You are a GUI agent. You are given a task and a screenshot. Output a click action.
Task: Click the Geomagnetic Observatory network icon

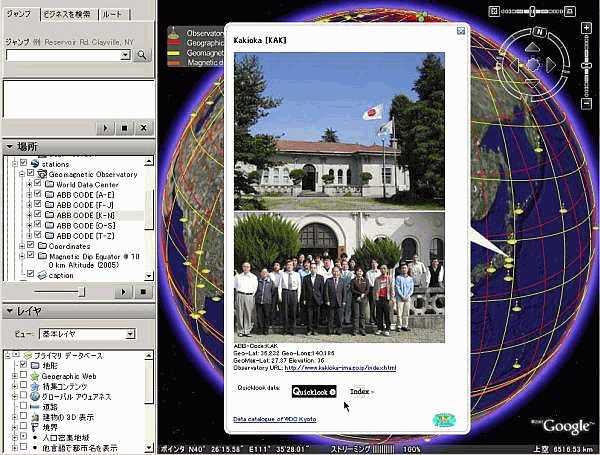coord(42,174)
